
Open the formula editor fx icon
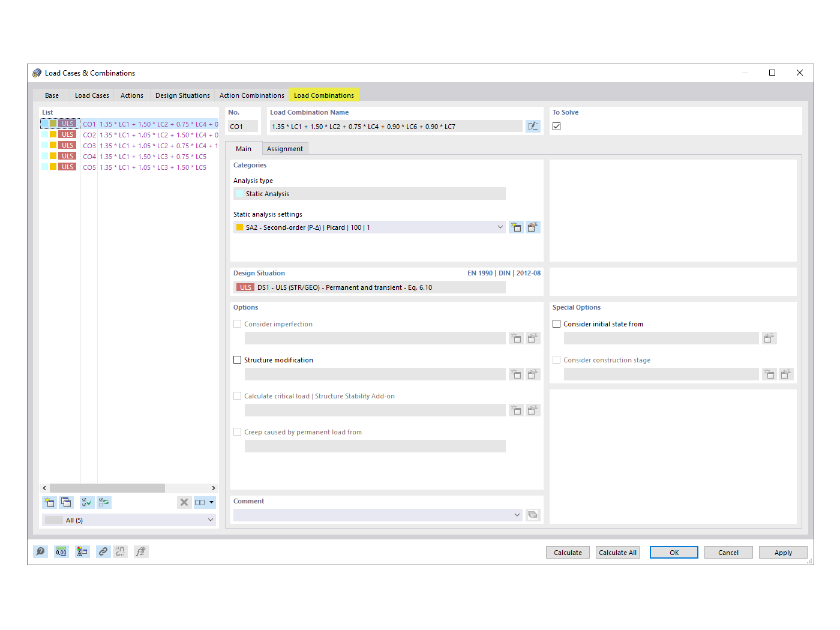[141, 551]
